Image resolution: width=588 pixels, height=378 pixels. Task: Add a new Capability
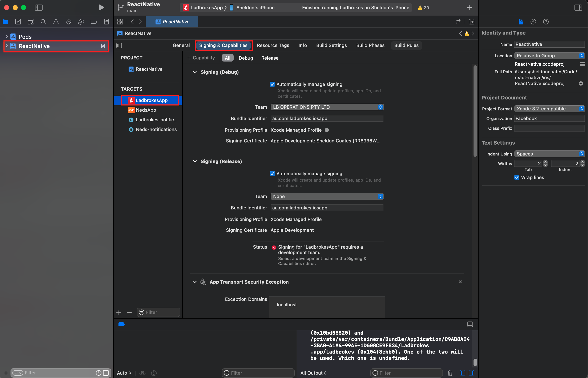point(201,58)
